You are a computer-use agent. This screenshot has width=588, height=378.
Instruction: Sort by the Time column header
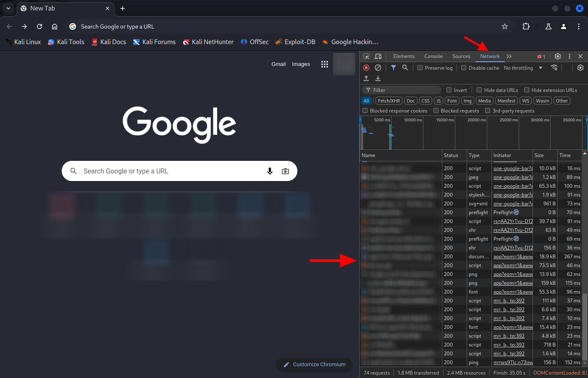pyautogui.click(x=570, y=155)
